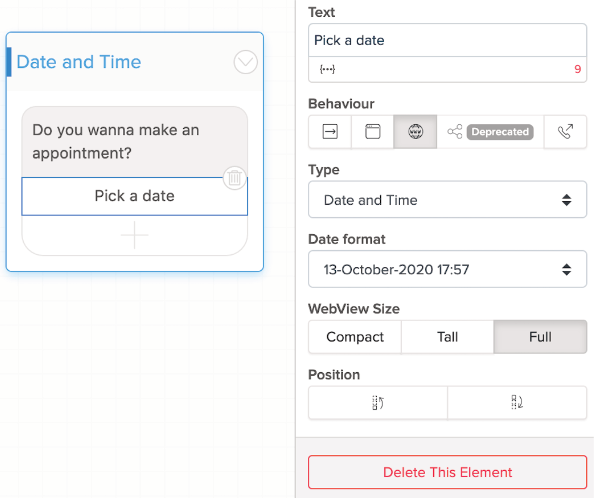Click the Text input field
The image size is (600, 498).
447,41
